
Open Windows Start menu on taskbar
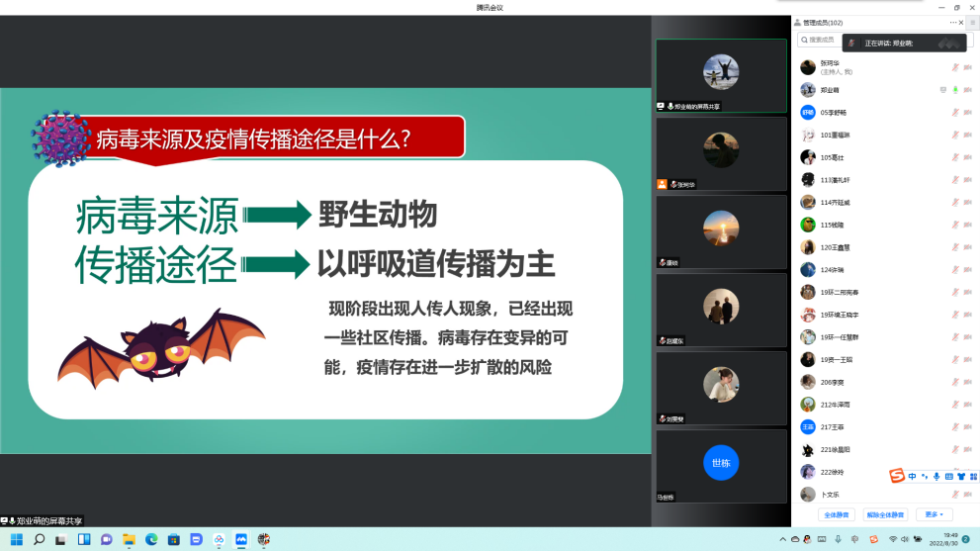click(17, 539)
